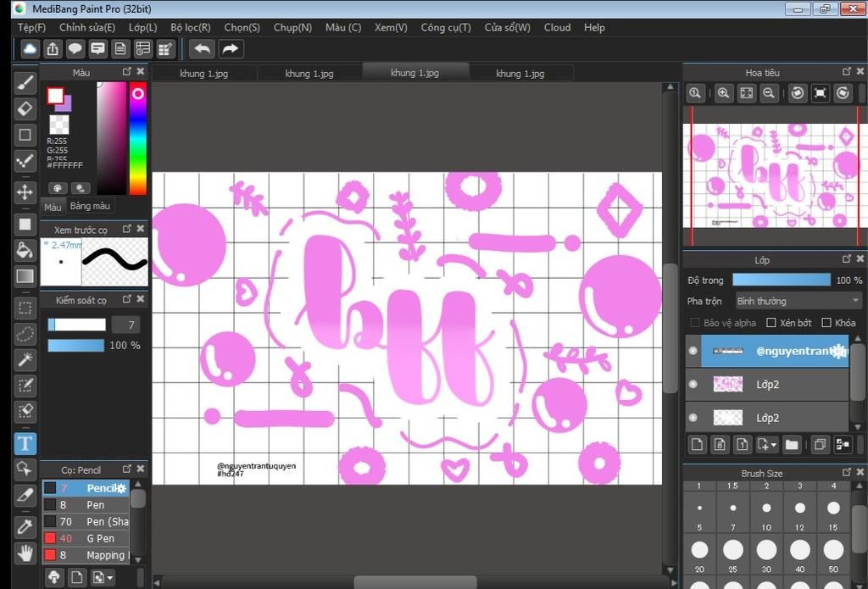868x589 pixels.
Task: Click the rainbow hue bar
Action: 138,138
